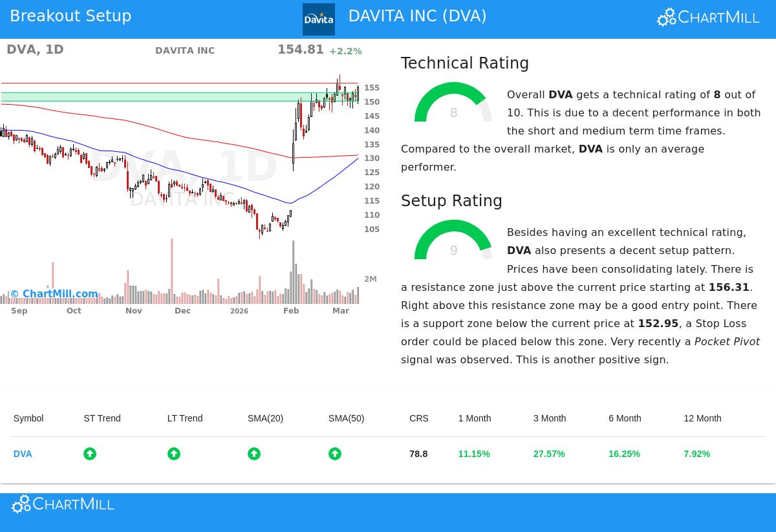Click the Breakout Setup page title
The height and width of the screenshot is (532, 776).
tap(70, 16)
